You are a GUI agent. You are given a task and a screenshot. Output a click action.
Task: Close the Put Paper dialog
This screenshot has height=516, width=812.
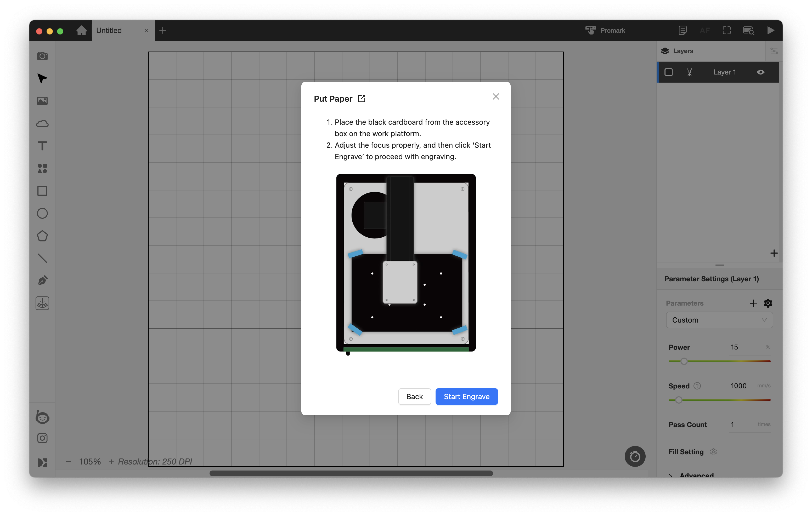click(496, 96)
